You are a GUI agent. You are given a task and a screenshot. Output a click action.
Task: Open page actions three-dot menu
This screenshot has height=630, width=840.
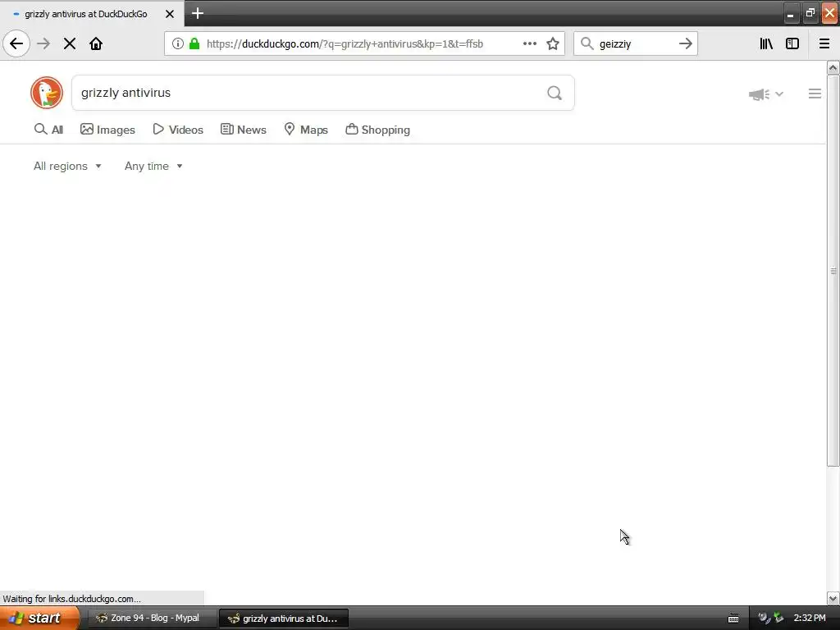pyautogui.click(x=530, y=43)
